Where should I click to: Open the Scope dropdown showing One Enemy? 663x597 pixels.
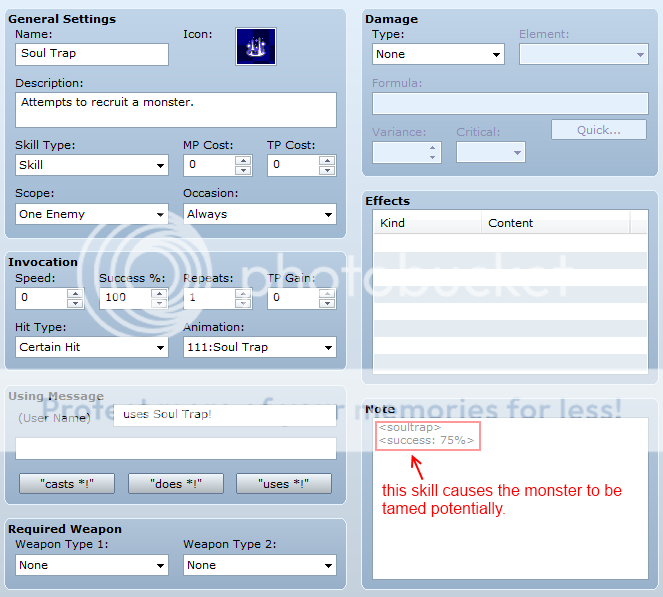point(92,214)
